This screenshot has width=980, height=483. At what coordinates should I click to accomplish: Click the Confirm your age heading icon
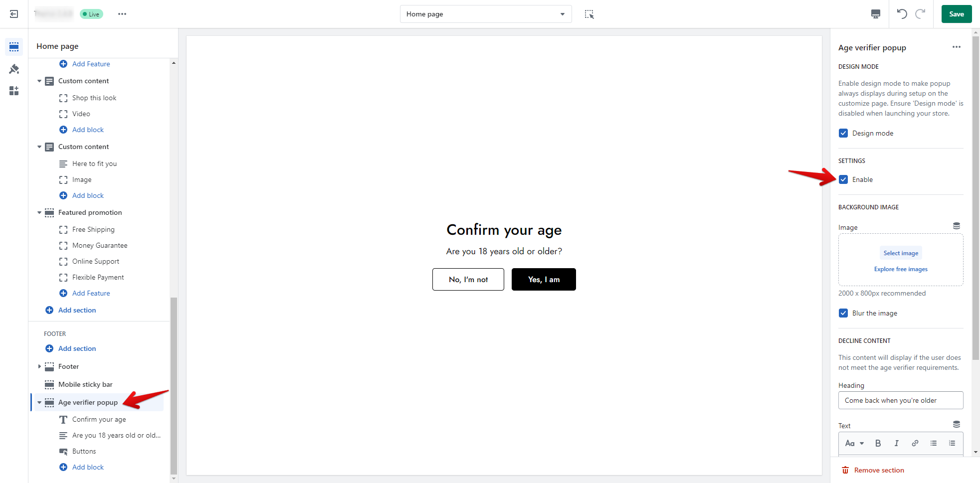point(63,420)
